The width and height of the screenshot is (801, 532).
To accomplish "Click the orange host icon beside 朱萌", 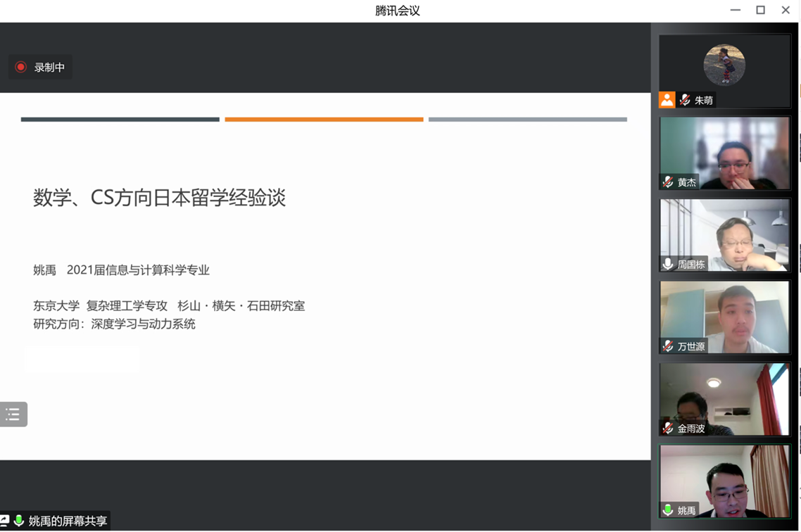I will point(667,100).
